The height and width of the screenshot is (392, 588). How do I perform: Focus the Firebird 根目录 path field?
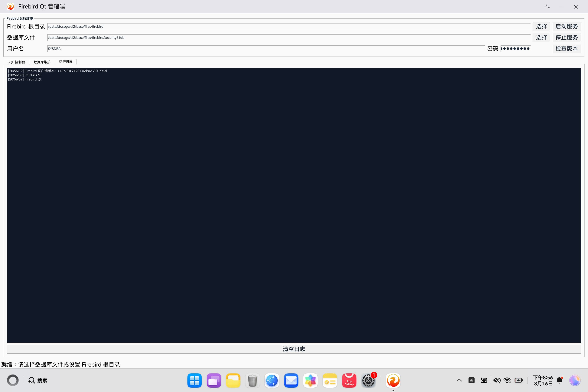click(x=289, y=27)
